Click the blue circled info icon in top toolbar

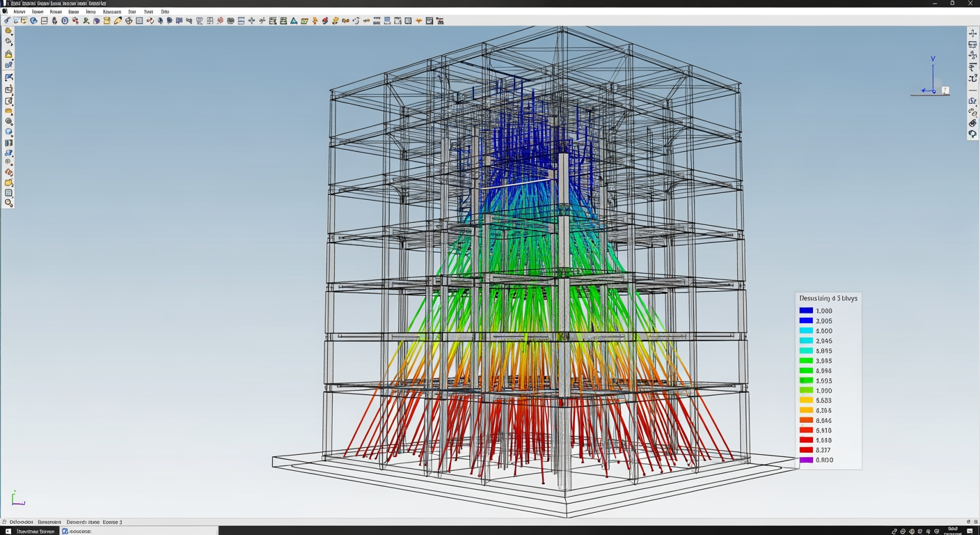65,21
